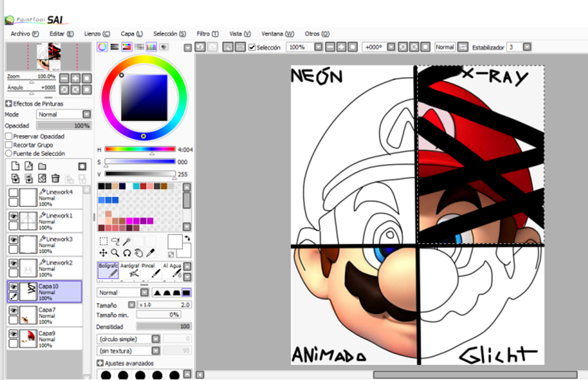Image resolution: width=588 pixels, height=380 pixels.
Task: Enable Preservar Opacidad checkbox
Action: click(9, 137)
